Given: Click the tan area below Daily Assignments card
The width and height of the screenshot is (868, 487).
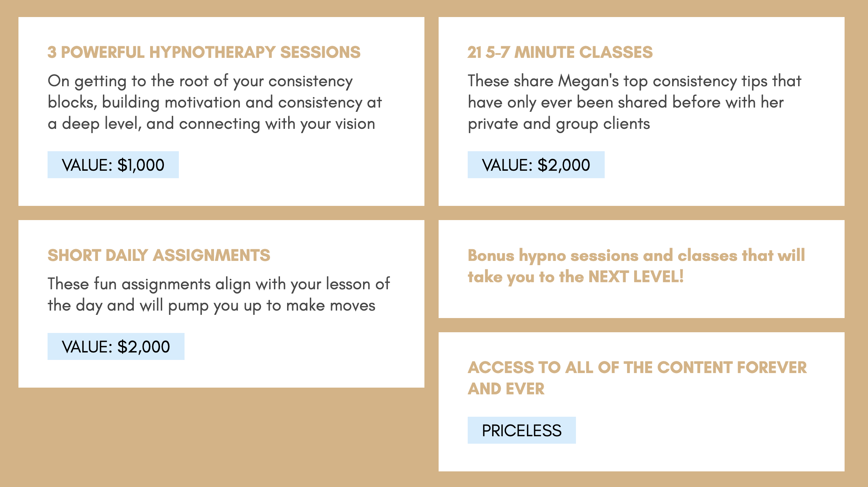Looking at the screenshot, I should pos(221,437).
